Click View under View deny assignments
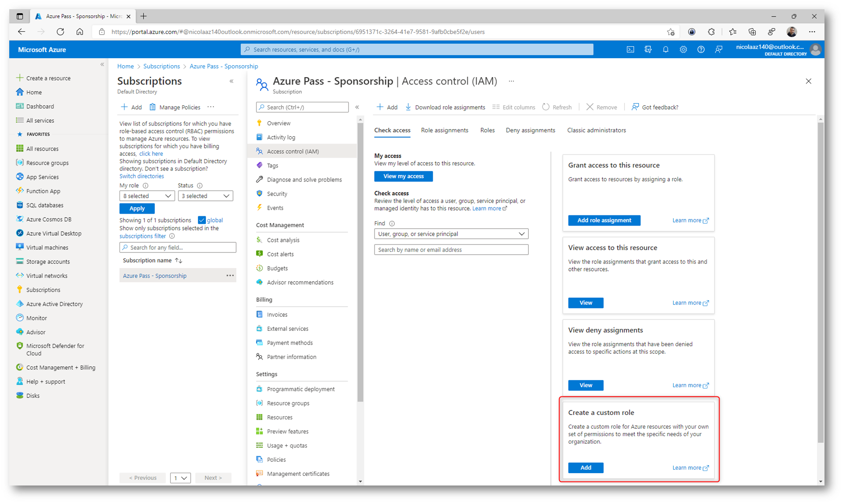The width and height of the screenshot is (843, 504). click(585, 385)
